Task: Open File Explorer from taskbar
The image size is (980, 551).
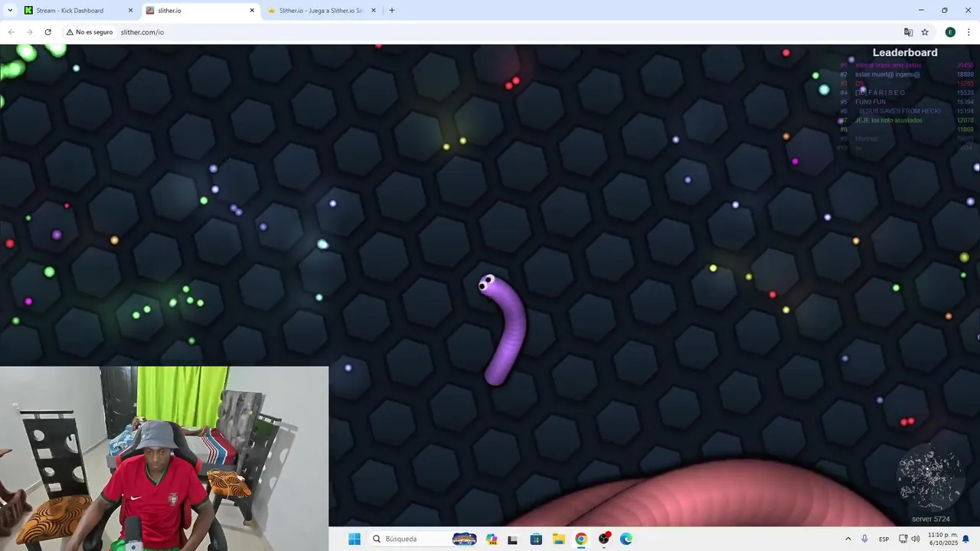Action: (559, 539)
